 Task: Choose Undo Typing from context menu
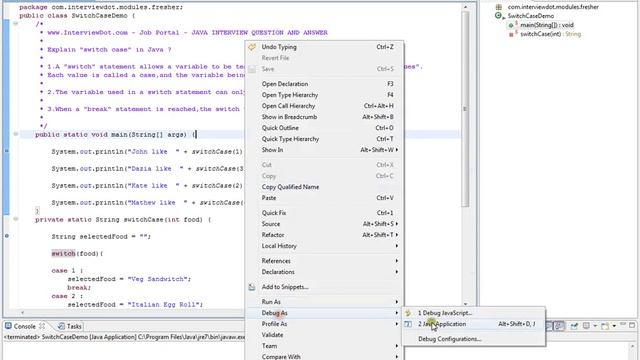coord(324,47)
